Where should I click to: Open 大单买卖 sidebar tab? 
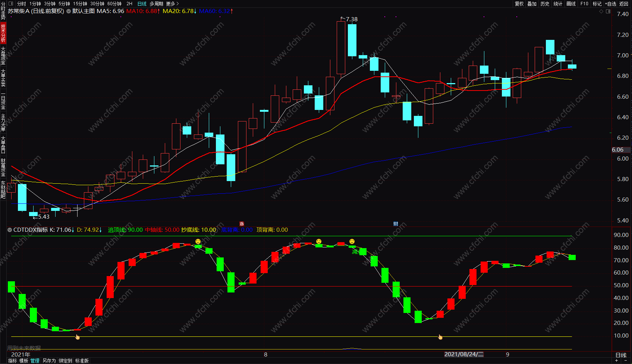[3, 78]
